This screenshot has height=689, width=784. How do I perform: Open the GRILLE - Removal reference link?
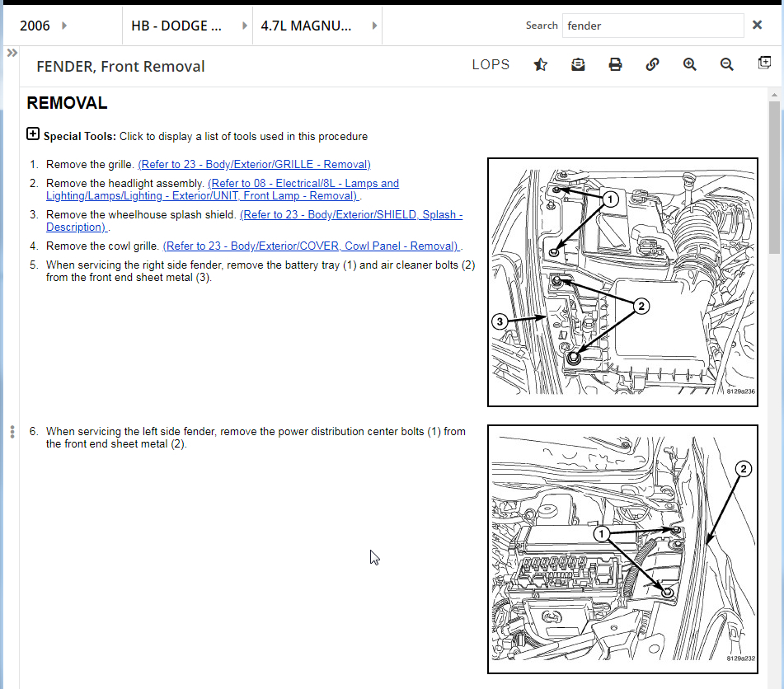(x=254, y=164)
